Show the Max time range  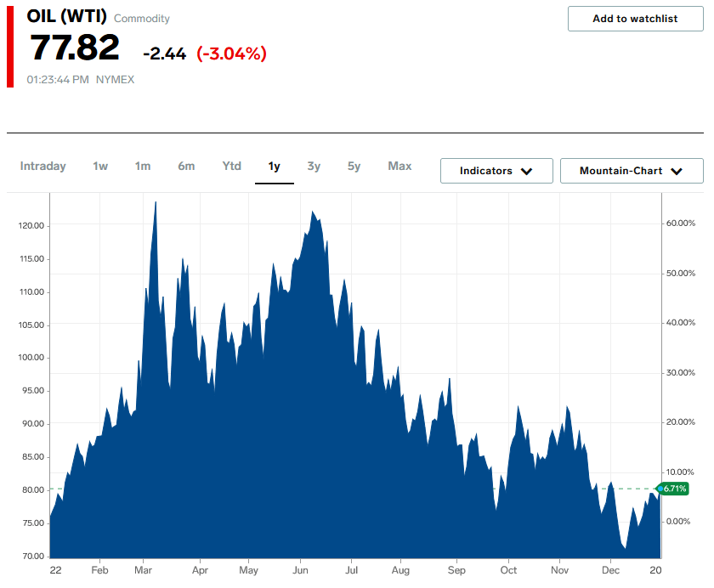[x=399, y=166]
